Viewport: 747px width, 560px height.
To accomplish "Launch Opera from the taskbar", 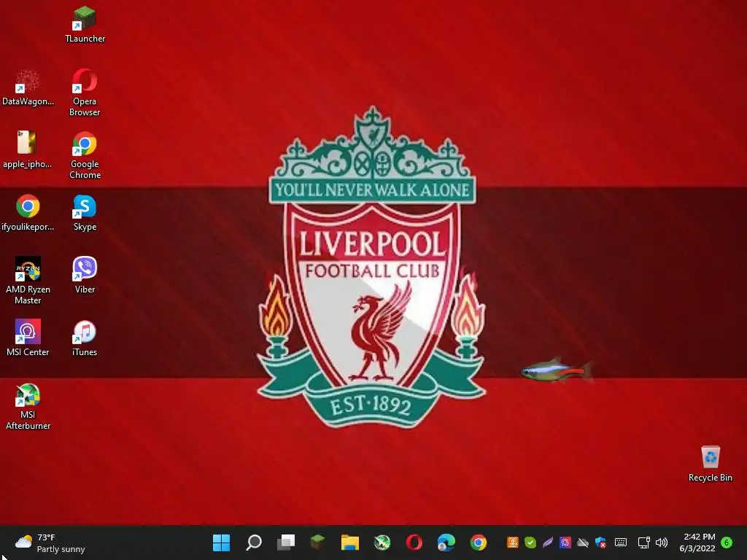I will tap(414, 542).
